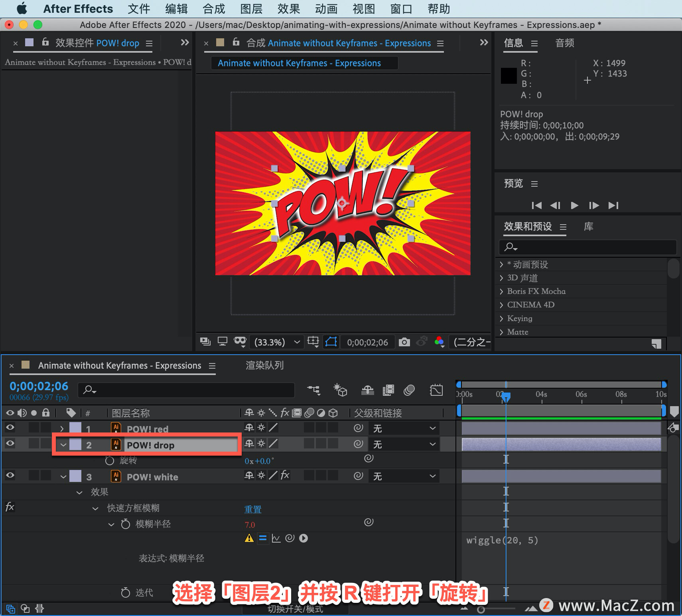Click the expression language menu arrow

point(304,538)
